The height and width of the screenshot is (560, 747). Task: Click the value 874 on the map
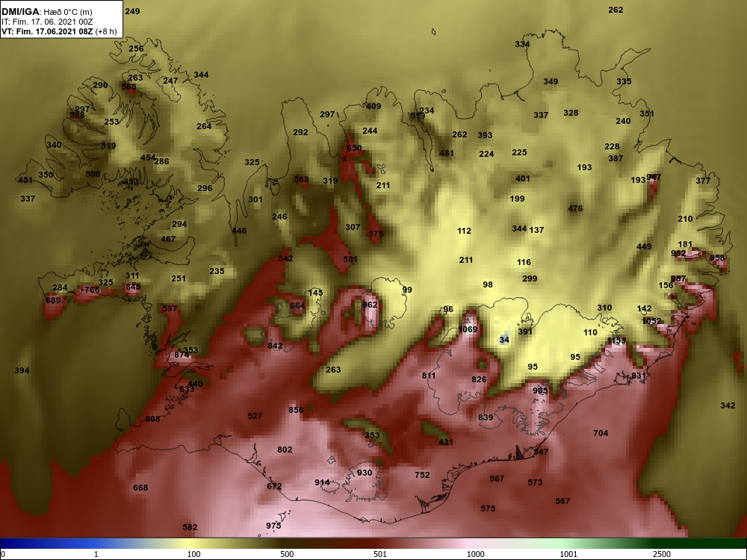point(182,354)
